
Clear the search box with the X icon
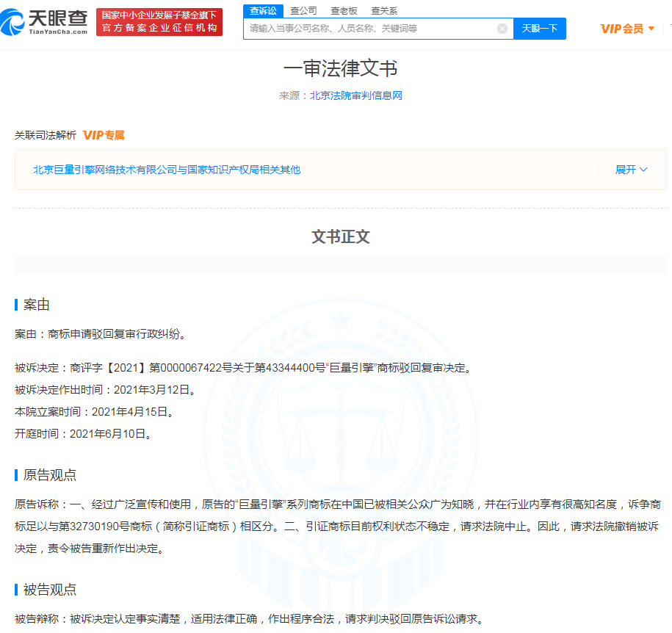[x=502, y=29]
